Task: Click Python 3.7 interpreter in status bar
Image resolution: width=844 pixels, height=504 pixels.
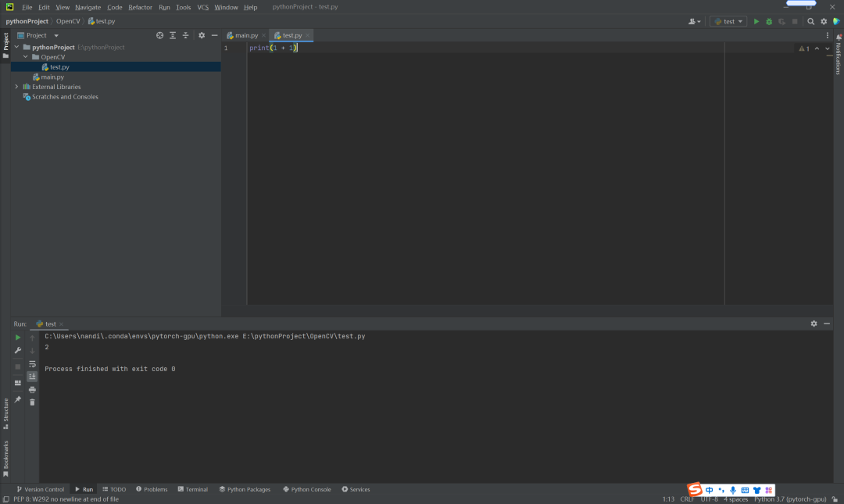Action: 789,499
